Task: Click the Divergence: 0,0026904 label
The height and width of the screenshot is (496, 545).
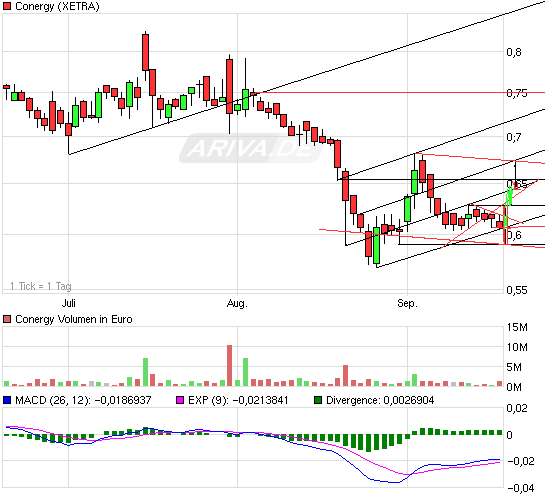Action: pyautogui.click(x=380, y=400)
